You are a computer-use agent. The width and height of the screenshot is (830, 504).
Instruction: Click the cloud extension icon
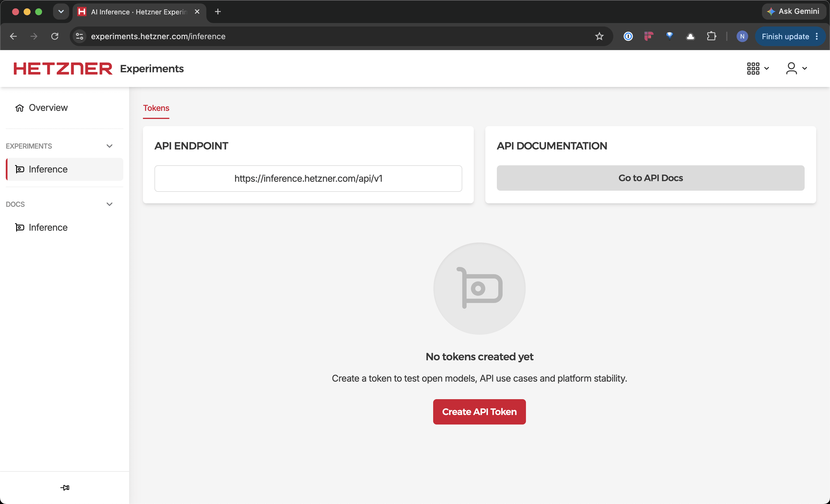pyautogui.click(x=690, y=36)
